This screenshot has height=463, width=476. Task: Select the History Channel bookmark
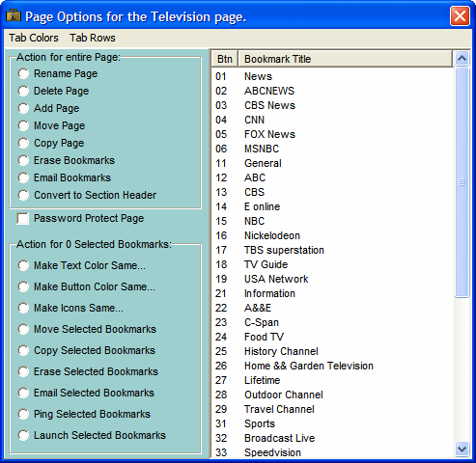(333, 351)
